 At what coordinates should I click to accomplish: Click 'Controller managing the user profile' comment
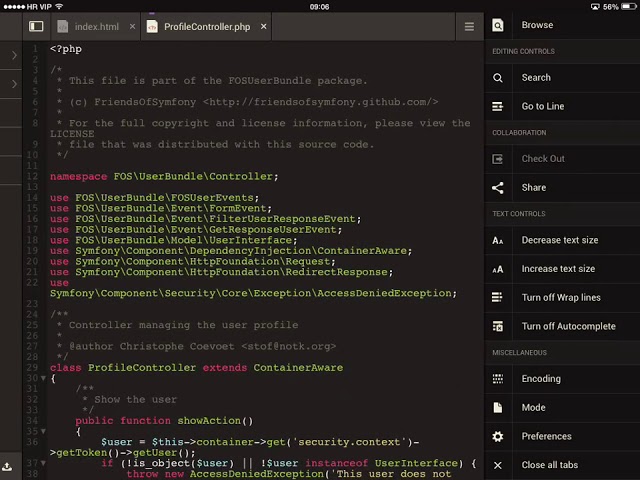click(183, 325)
